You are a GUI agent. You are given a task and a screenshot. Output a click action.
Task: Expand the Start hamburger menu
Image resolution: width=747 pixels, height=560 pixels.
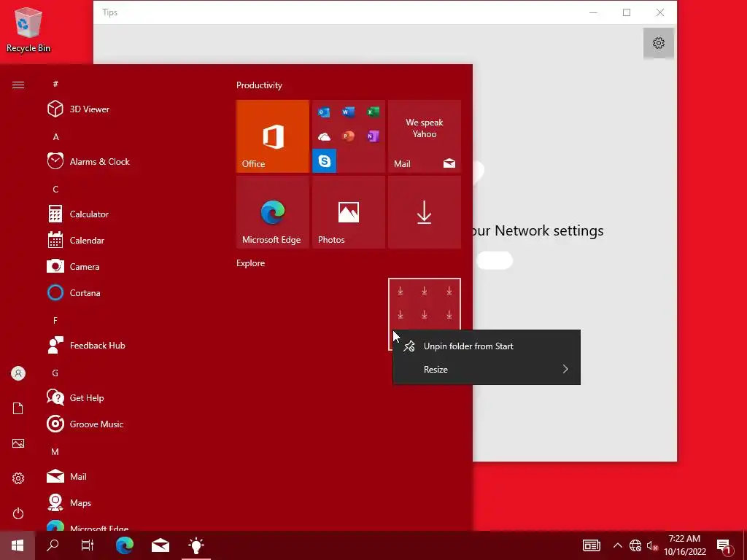point(18,85)
